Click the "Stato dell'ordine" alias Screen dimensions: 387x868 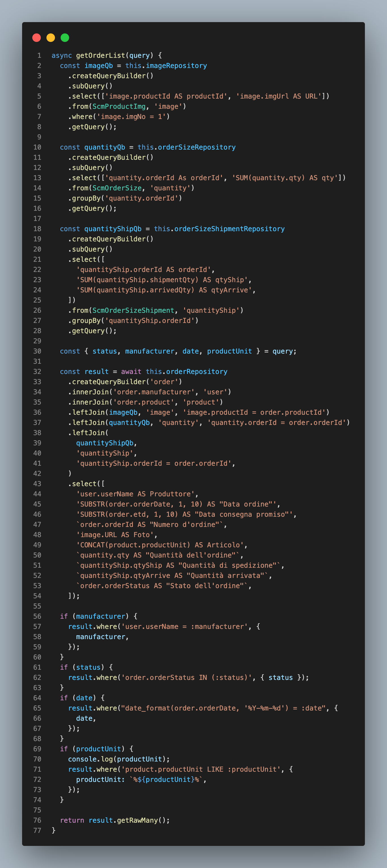coord(205,586)
